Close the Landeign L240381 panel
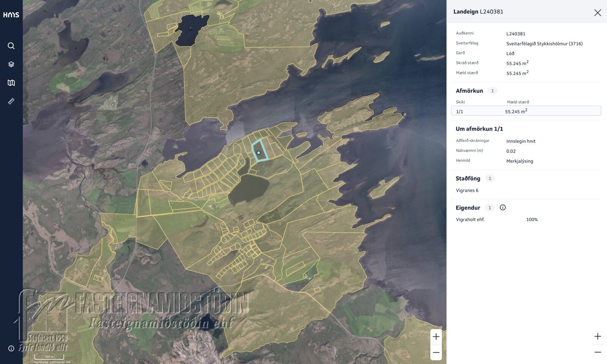The image size is (607, 364). [x=597, y=13]
